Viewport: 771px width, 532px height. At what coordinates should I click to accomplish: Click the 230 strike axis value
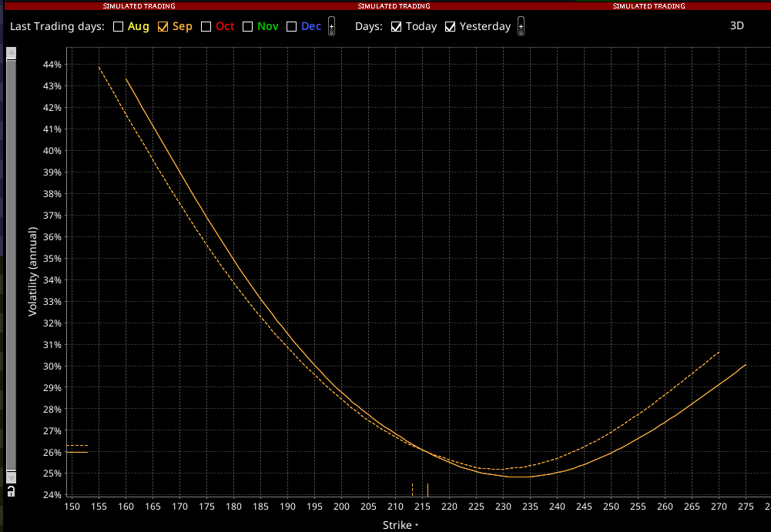pos(503,507)
